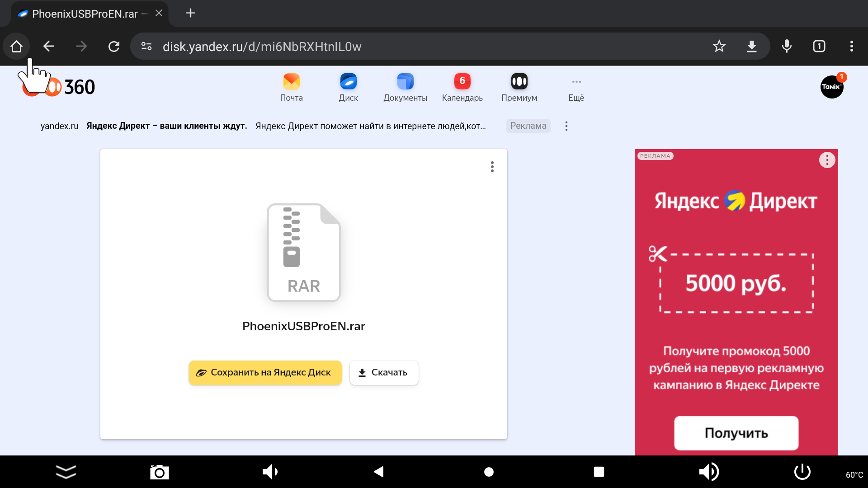
Task: Click the Яндекс Директ banner logo
Action: tap(736, 201)
